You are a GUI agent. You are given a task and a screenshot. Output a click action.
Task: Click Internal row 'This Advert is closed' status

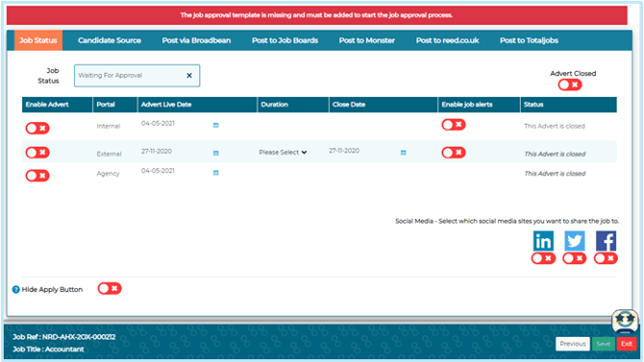click(x=555, y=126)
